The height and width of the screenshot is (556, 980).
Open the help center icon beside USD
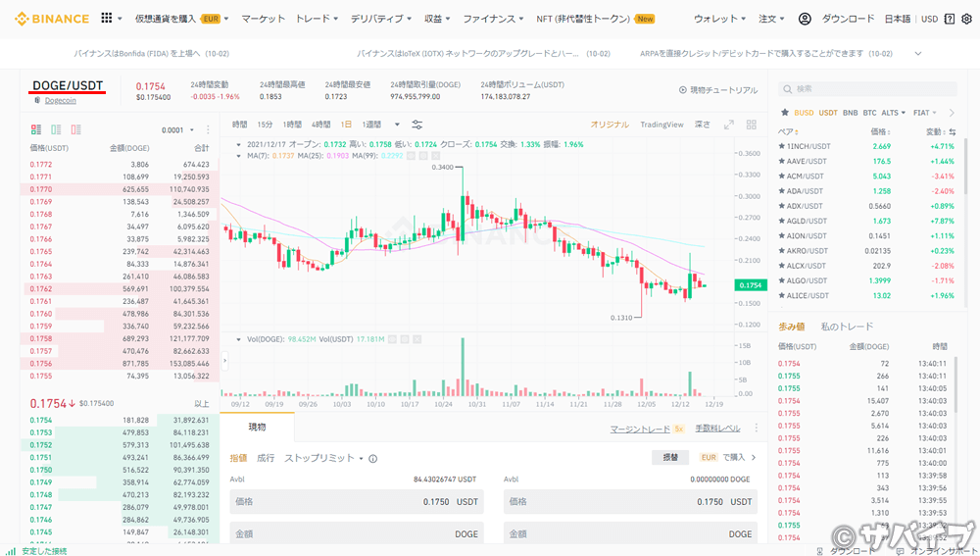[x=950, y=19]
